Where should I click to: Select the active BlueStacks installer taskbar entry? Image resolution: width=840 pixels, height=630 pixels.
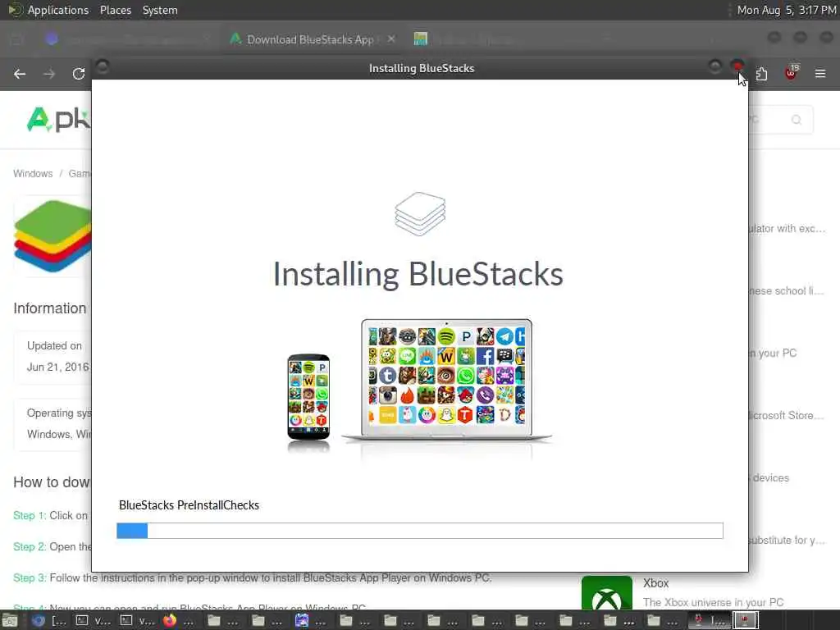tap(745, 620)
